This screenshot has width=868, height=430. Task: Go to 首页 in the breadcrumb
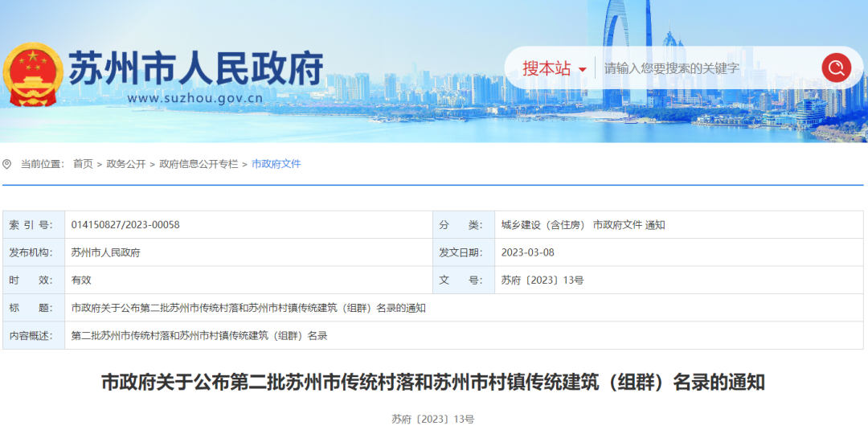83,164
